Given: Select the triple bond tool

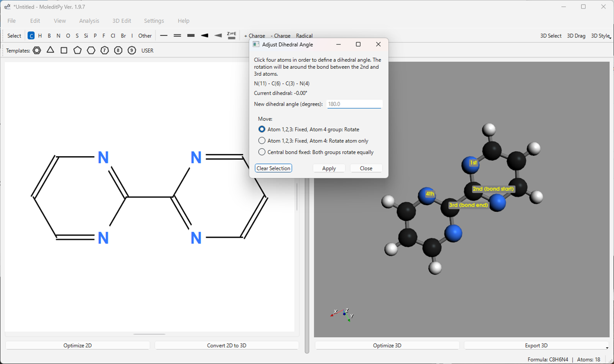Looking at the screenshot, I should (191, 36).
